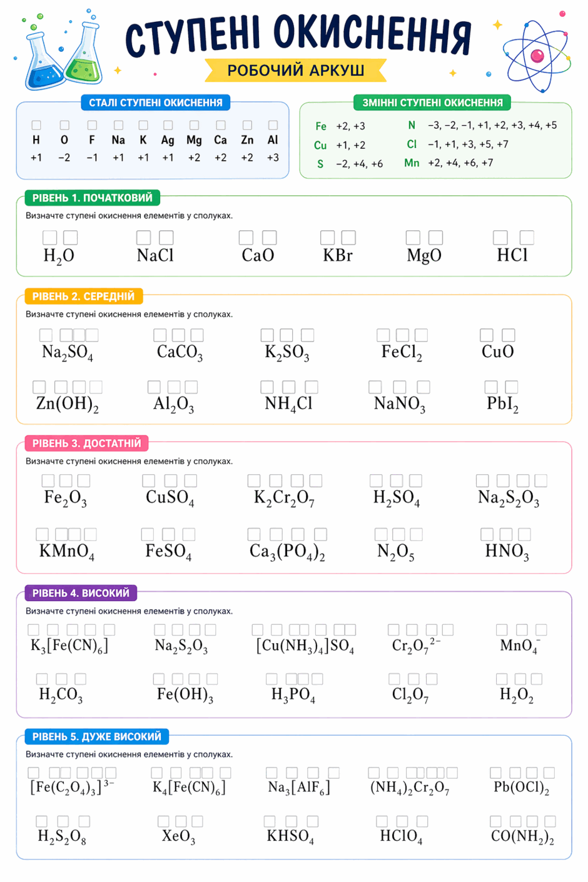Click the atom model illustration
The width and height of the screenshot is (588, 882).
point(536,56)
